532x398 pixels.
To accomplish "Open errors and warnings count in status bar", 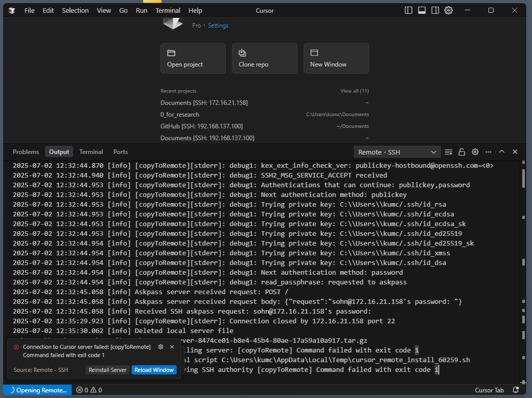I will (x=89, y=390).
